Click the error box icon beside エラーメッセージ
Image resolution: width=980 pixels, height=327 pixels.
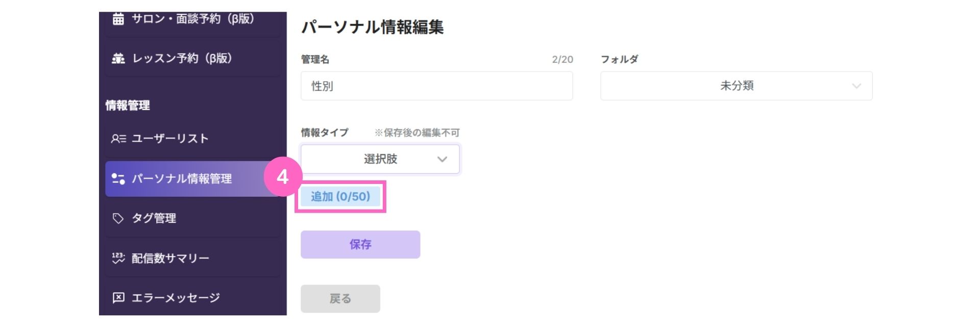tap(118, 298)
